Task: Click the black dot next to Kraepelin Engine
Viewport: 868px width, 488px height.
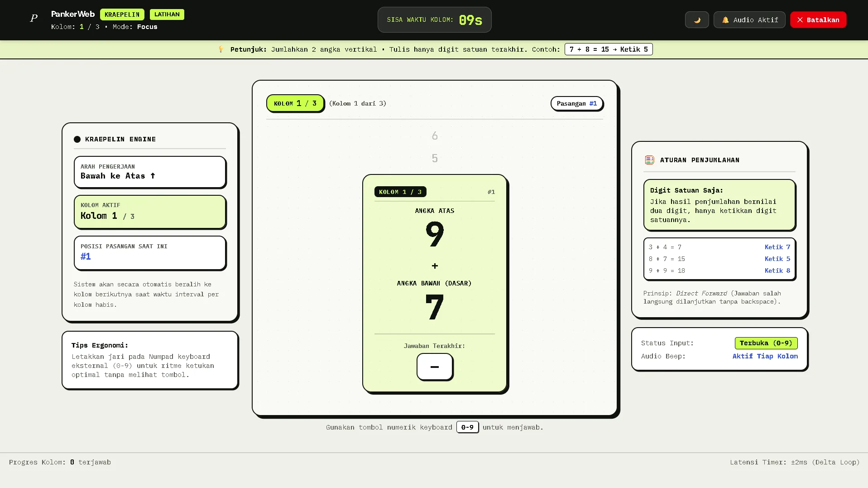Action: 77,140
